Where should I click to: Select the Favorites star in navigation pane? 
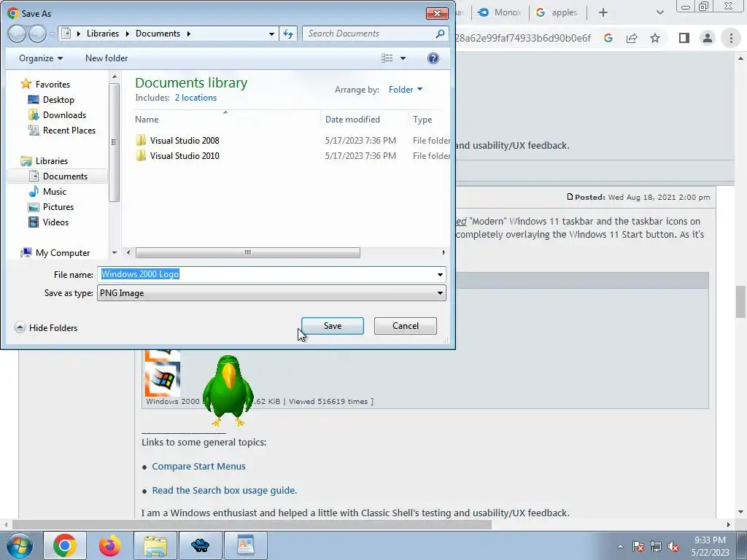click(x=26, y=85)
